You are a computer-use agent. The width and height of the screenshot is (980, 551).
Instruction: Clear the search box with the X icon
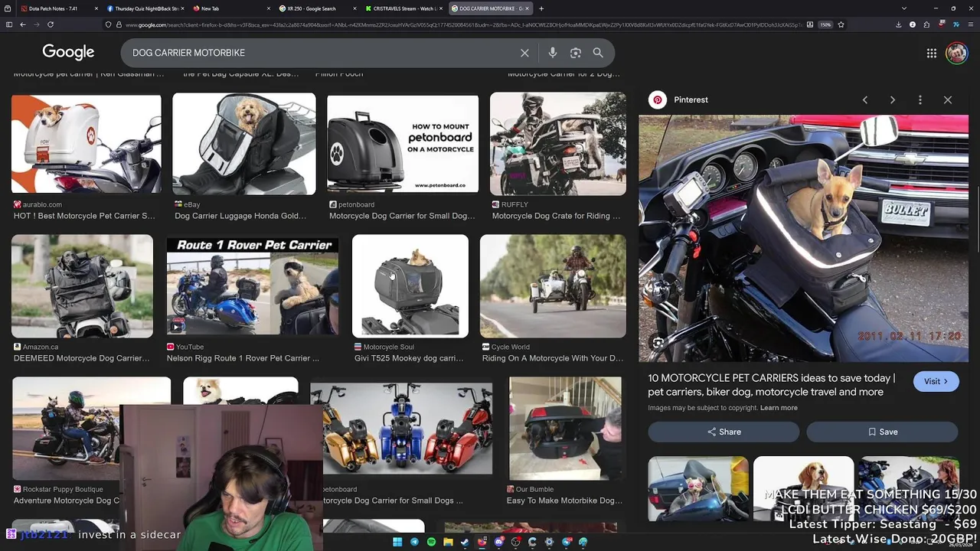click(524, 53)
